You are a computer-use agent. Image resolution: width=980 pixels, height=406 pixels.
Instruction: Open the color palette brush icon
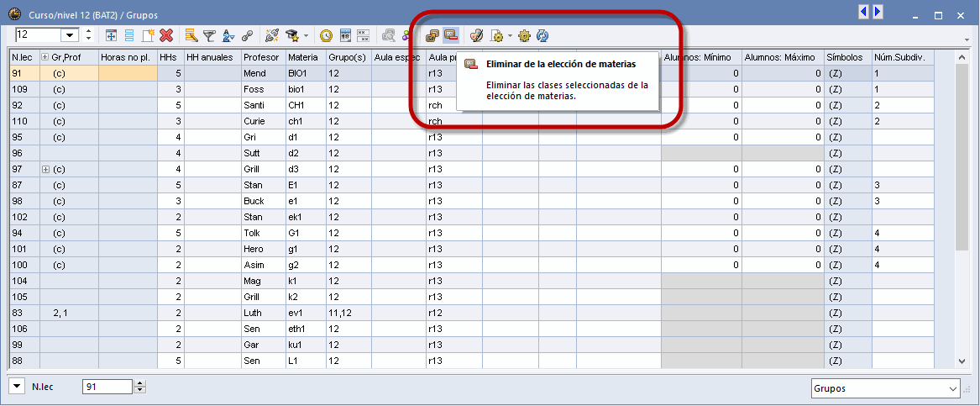(x=476, y=35)
